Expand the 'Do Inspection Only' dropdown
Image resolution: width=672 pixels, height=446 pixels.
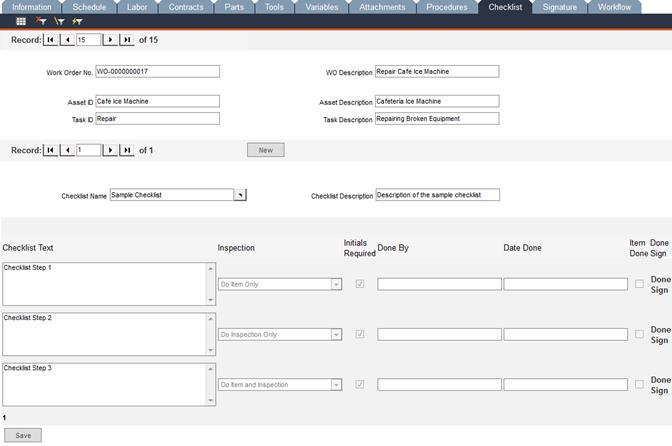click(x=336, y=334)
